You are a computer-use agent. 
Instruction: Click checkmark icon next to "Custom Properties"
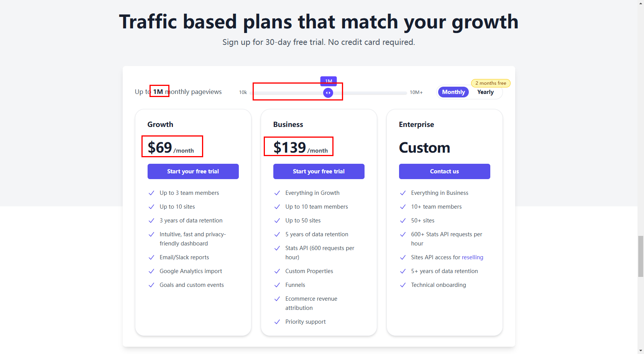point(277,271)
